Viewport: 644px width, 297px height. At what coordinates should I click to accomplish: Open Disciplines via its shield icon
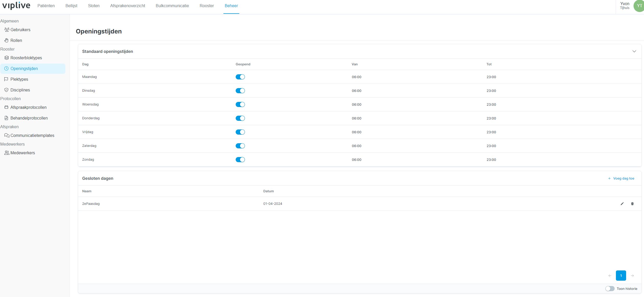(6, 90)
